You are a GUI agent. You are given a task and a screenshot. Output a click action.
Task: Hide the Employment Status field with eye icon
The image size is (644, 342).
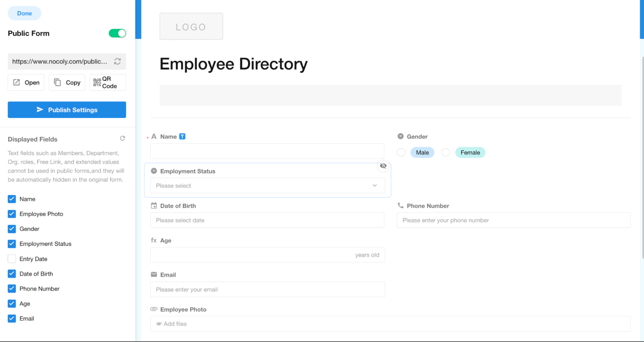(x=383, y=166)
